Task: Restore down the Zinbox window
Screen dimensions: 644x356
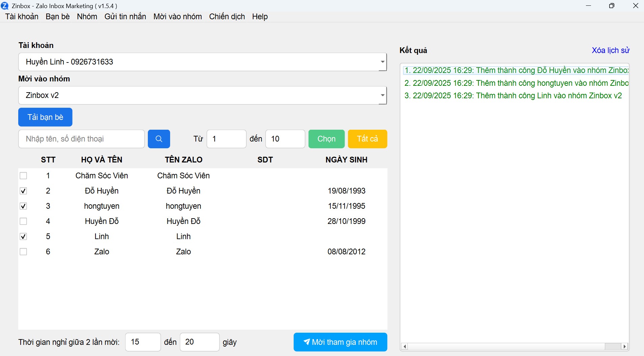Action: 612,6
